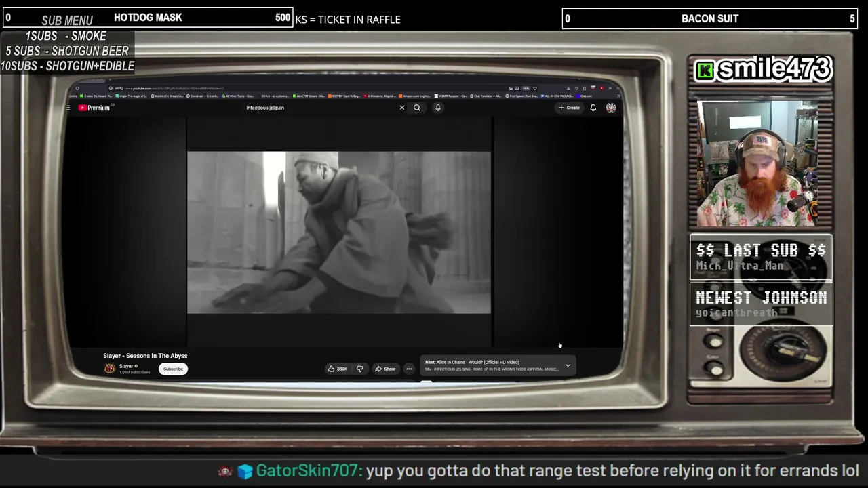
Task: Share the Slayer video
Action: 385,369
